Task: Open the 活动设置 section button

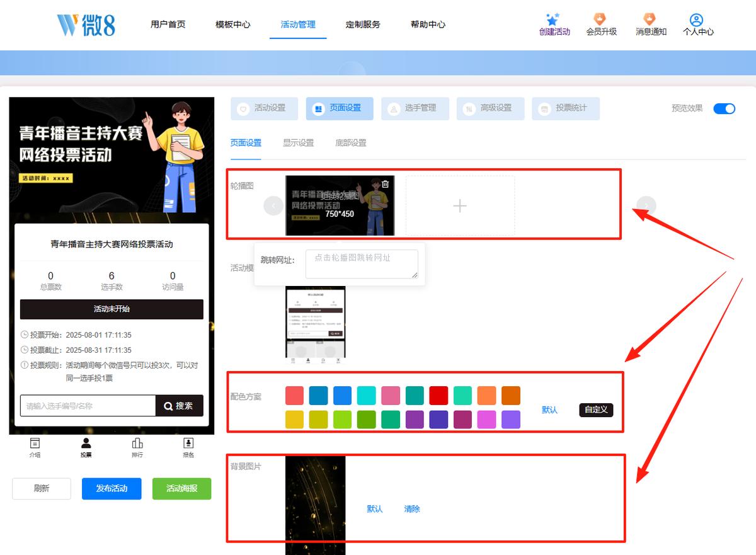Action: pos(264,108)
